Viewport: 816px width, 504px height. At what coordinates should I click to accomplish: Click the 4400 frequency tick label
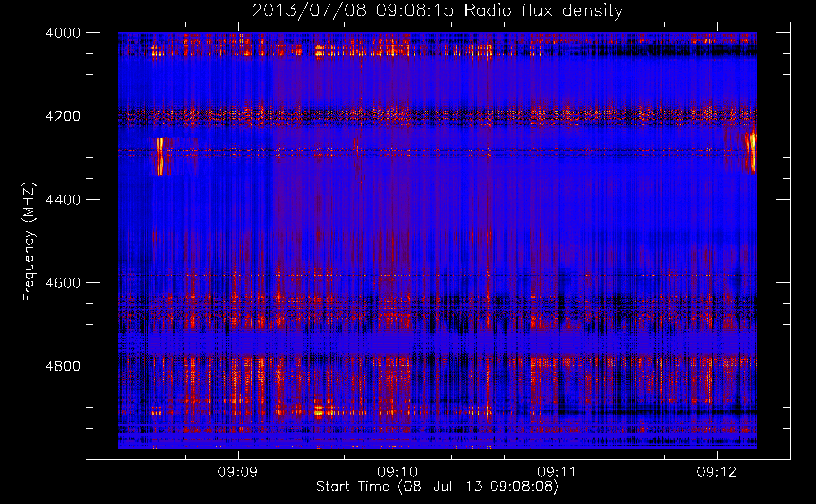pos(63,200)
